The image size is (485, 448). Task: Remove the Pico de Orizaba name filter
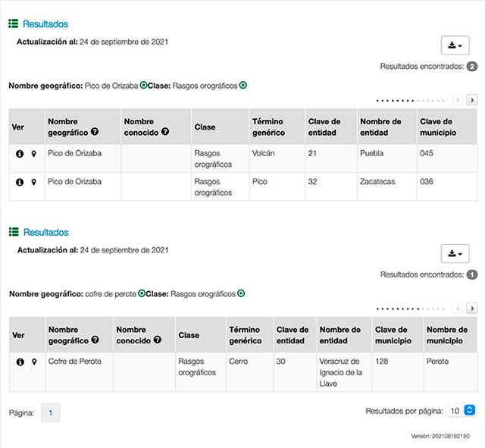143,86
